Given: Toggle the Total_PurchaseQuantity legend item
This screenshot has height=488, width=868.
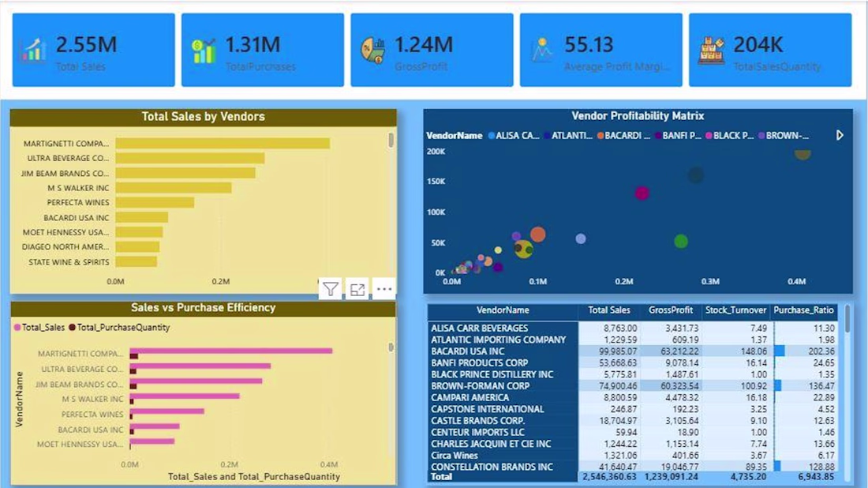Looking at the screenshot, I should tap(119, 328).
